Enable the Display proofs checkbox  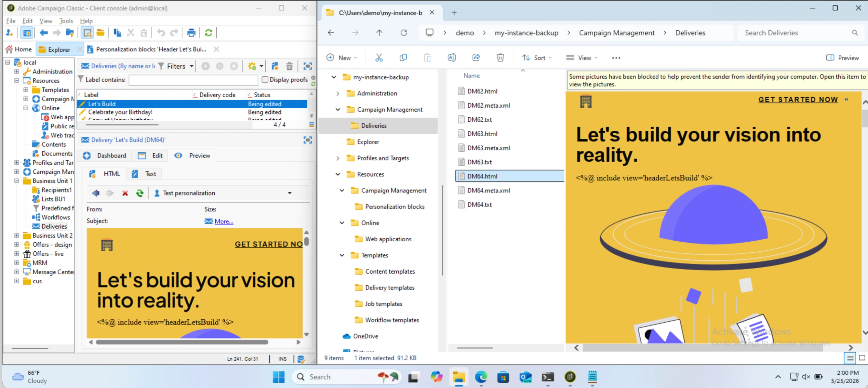pos(265,79)
